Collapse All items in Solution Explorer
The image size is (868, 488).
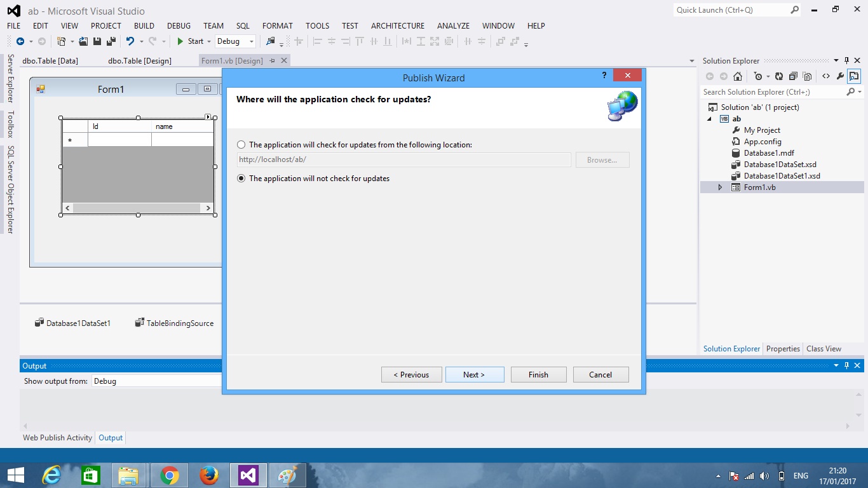[794, 76]
